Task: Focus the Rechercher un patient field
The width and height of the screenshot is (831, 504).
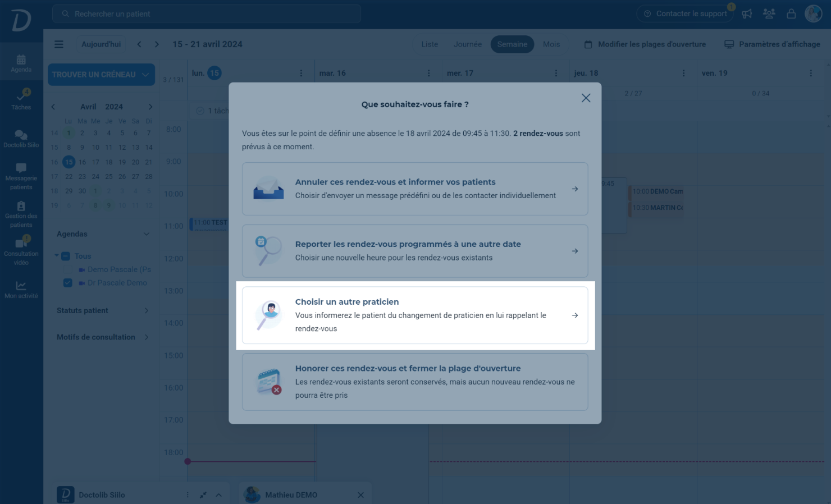Action: [x=207, y=14]
